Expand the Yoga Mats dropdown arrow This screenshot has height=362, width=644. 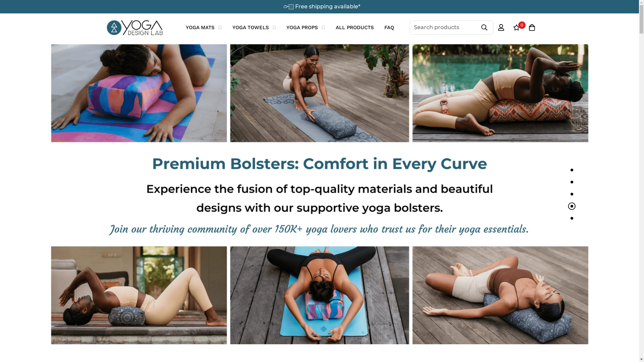[220, 28]
